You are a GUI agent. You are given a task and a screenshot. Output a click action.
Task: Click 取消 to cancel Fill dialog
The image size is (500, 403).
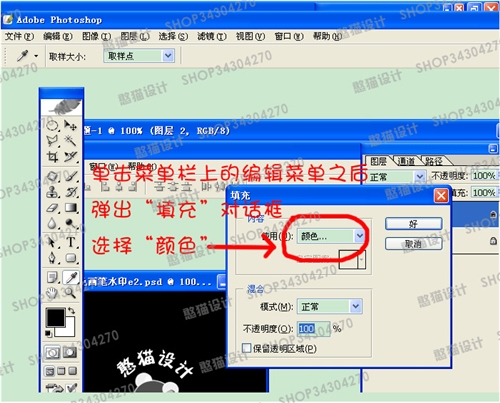(414, 244)
